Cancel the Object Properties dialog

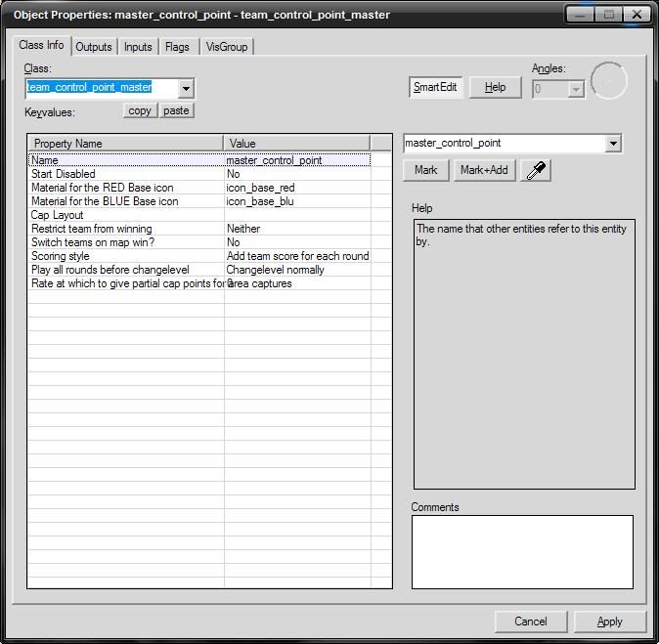pyautogui.click(x=530, y=622)
